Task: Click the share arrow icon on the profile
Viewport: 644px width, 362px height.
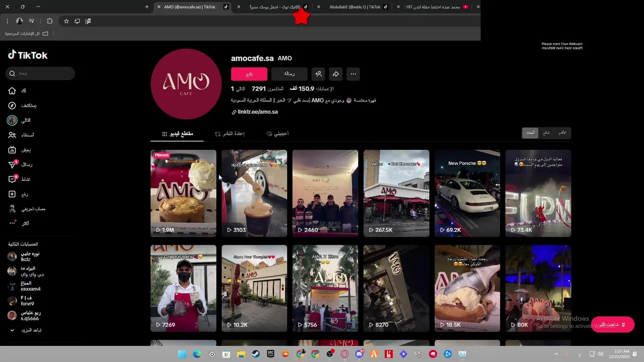Action: (x=336, y=74)
